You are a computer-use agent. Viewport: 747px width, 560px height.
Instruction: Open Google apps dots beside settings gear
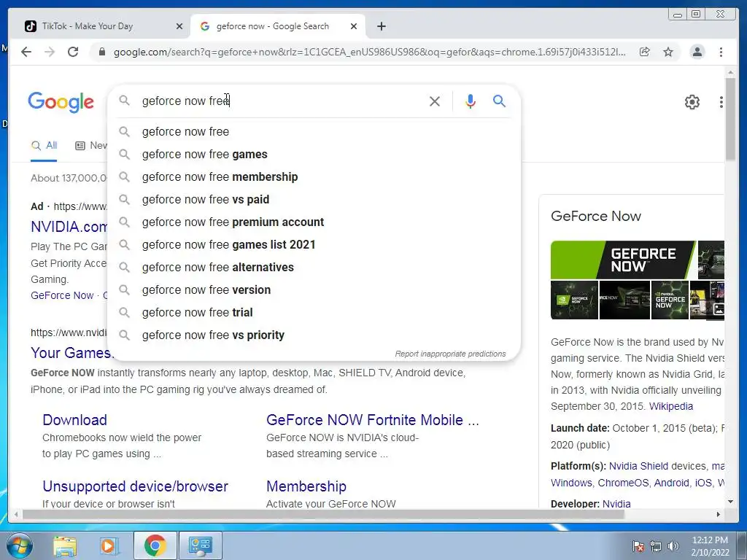721,102
